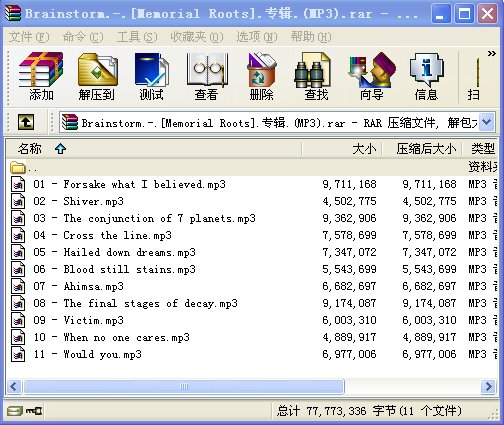Click file name '07 - Ahimsa.mp3'

78,286
